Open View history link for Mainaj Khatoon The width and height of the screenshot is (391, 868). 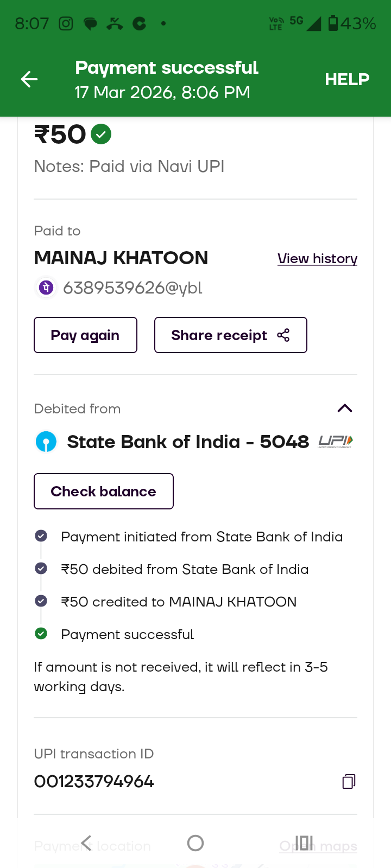317,259
